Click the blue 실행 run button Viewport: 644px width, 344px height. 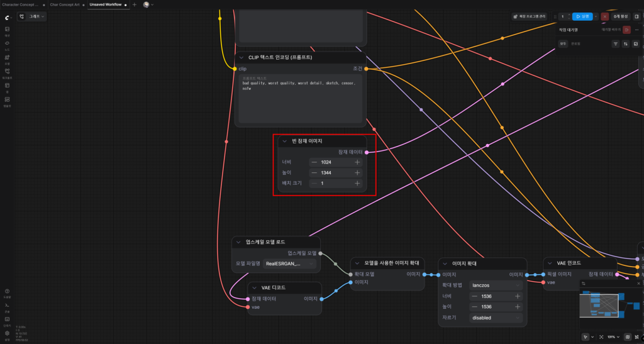pos(582,16)
